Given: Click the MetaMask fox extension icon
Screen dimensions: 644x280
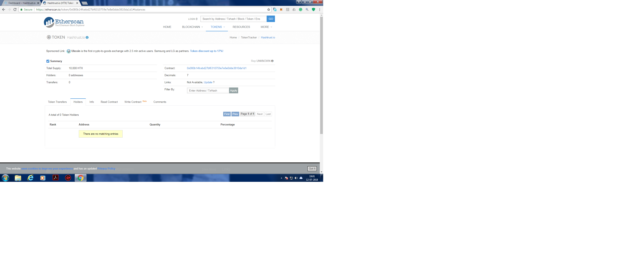Looking at the screenshot, I should click(x=281, y=9).
